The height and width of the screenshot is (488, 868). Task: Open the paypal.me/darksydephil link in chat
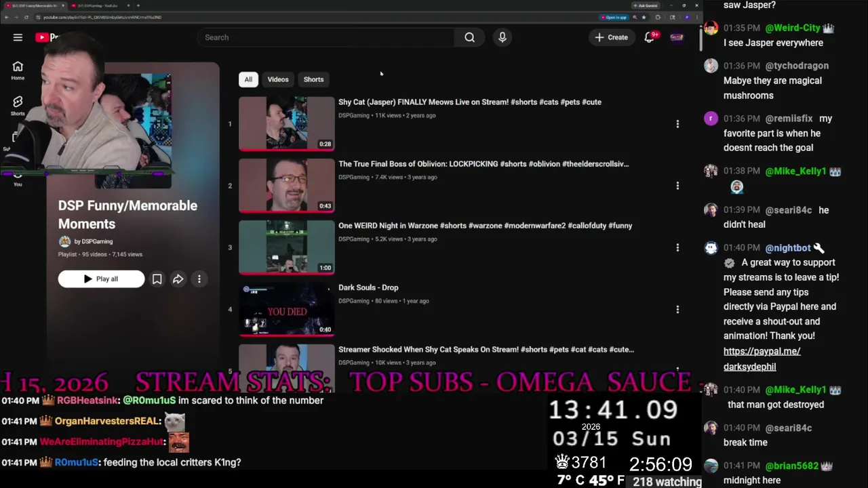pos(762,359)
